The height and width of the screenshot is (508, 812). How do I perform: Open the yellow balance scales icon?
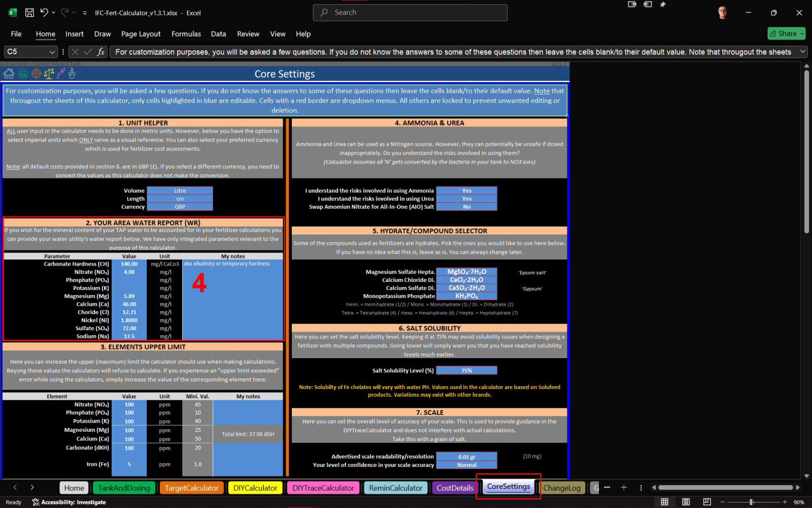(49, 74)
